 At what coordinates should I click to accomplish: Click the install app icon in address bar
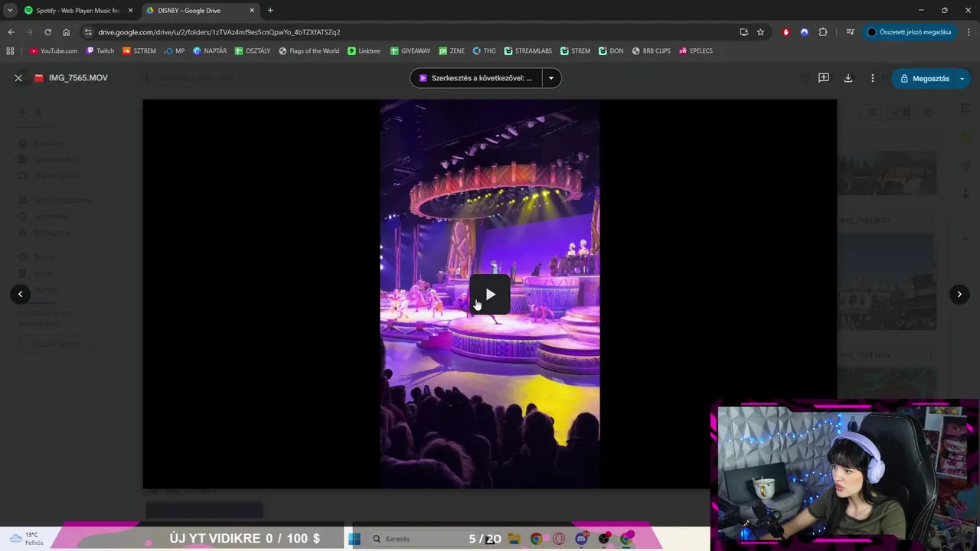point(743,32)
